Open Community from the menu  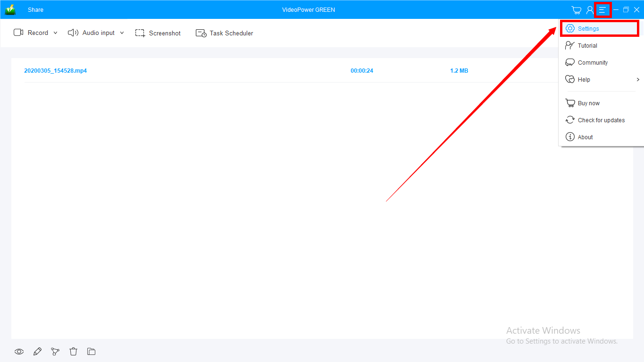[x=592, y=63]
